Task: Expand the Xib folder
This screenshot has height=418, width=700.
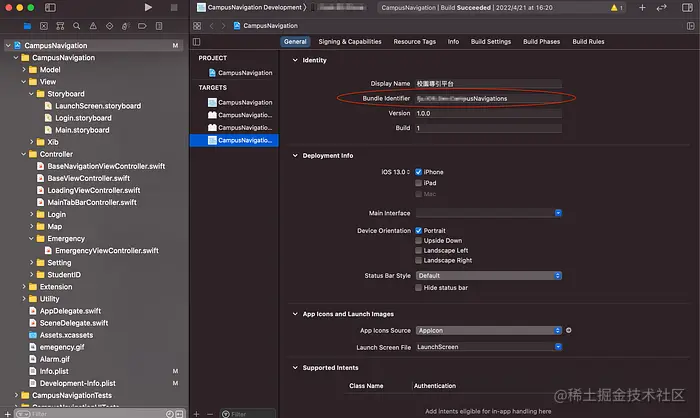Action: 32,142
